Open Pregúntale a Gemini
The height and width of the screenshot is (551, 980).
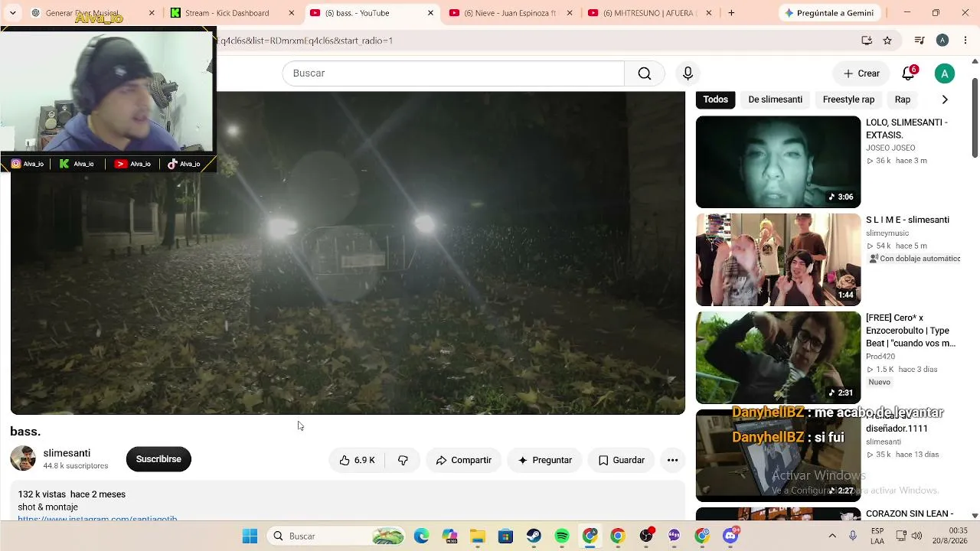(829, 13)
